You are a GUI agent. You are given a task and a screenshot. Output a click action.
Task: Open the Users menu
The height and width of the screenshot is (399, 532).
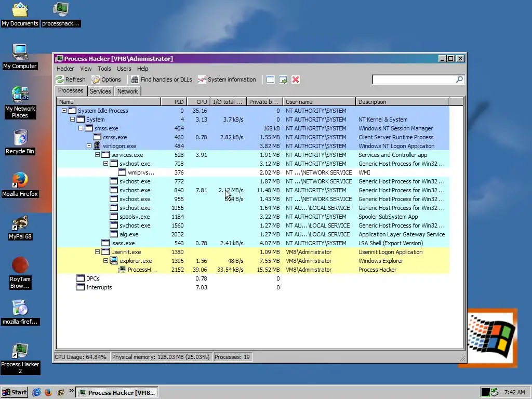click(124, 69)
